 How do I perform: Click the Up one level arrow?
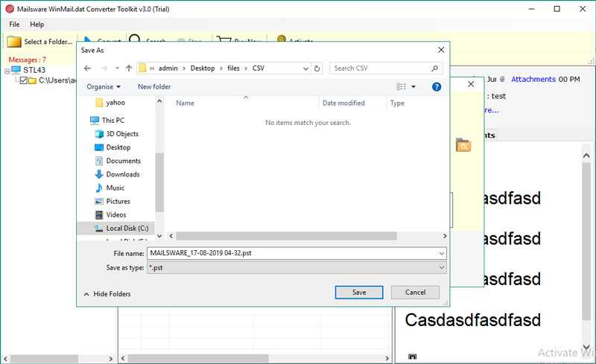129,68
